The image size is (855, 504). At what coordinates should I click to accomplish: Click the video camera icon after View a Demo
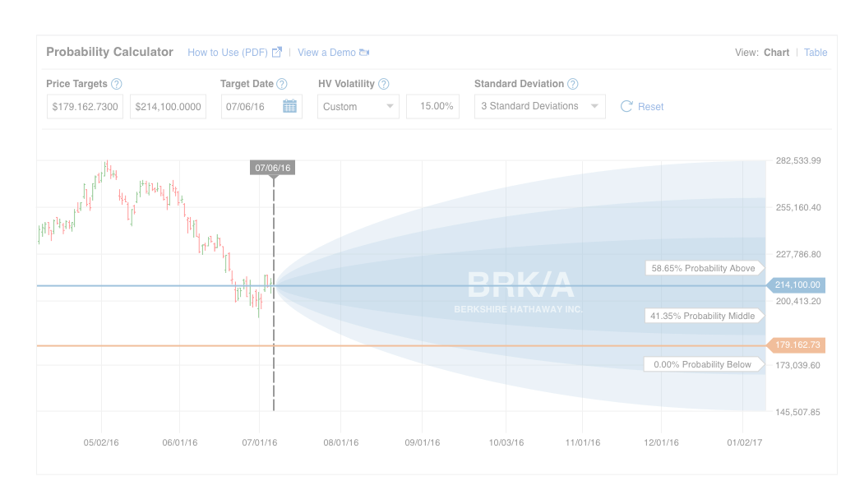364,53
